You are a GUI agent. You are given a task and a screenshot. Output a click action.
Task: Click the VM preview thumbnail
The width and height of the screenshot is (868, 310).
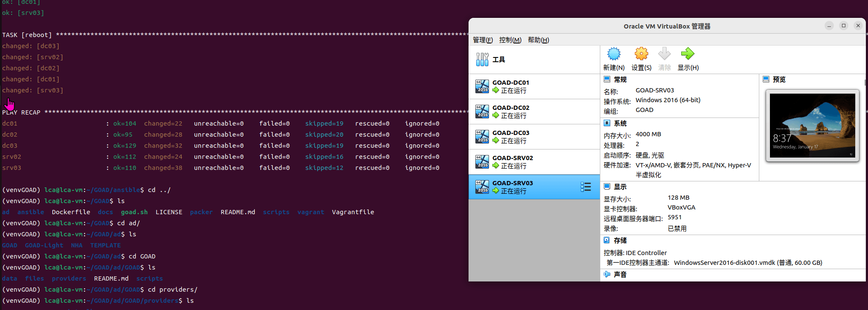click(x=813, y=126)
